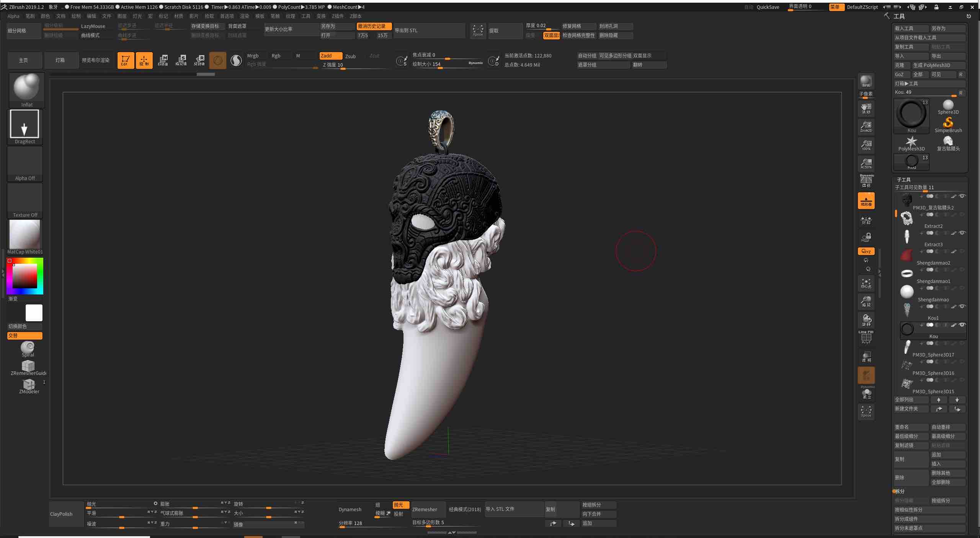Switch to the 灯箱 tab
Viewport: 980px width, 538px height.
click(x=61, y=60)
